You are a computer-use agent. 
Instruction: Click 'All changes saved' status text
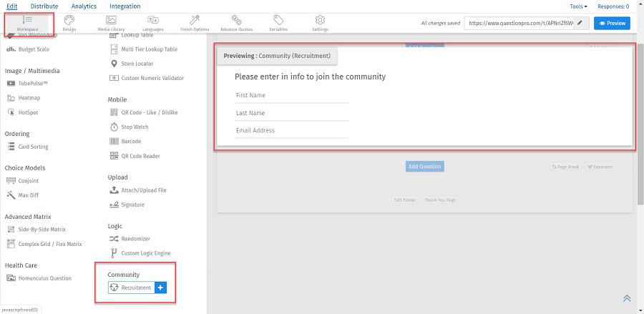(440, 24)
